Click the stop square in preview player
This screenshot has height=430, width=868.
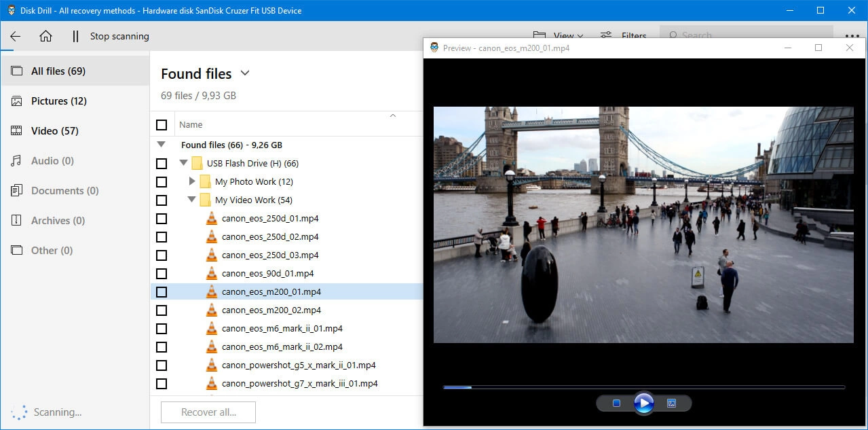pos(616,404)
